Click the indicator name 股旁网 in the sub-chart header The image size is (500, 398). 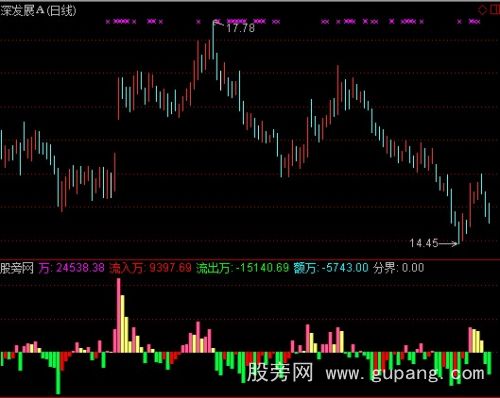coord(17,268)
